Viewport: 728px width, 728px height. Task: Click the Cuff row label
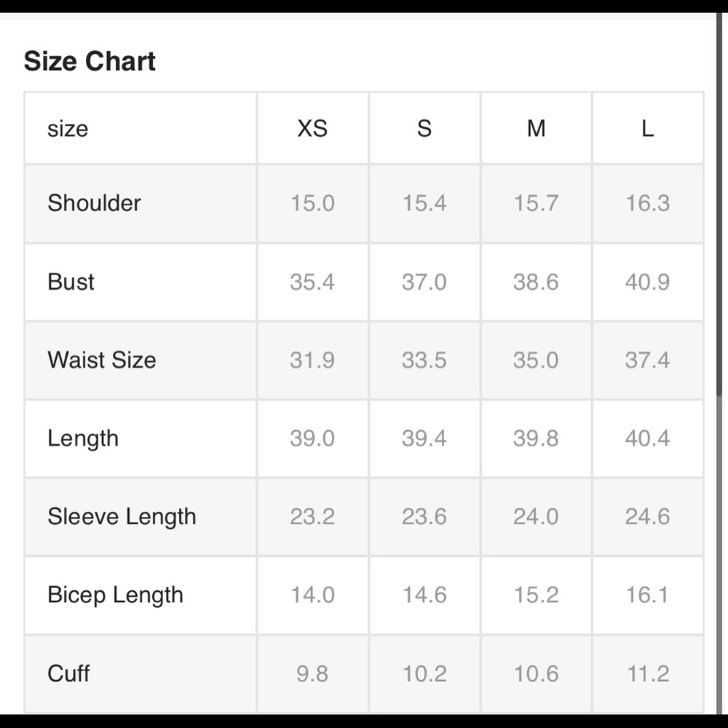[68, 673]
